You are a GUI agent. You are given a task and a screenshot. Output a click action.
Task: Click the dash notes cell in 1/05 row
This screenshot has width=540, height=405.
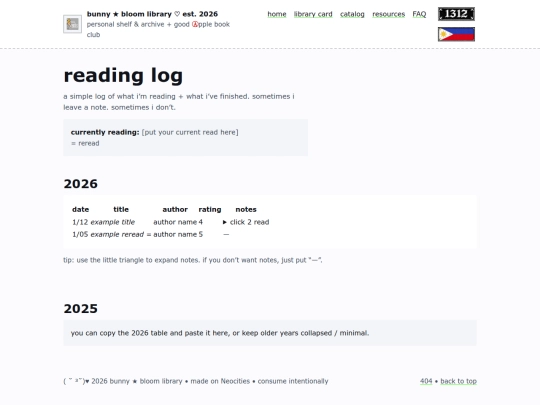(226, 235)
